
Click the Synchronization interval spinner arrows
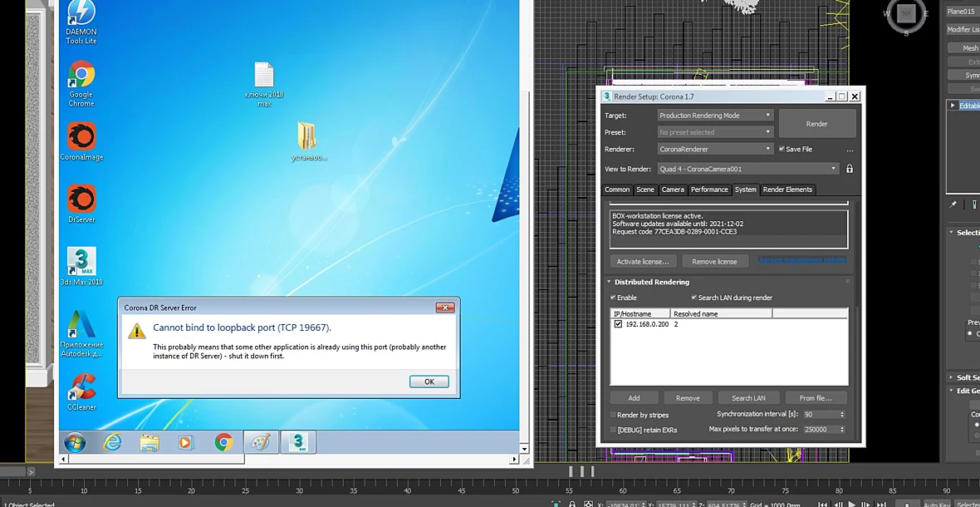tap(842, 415)
